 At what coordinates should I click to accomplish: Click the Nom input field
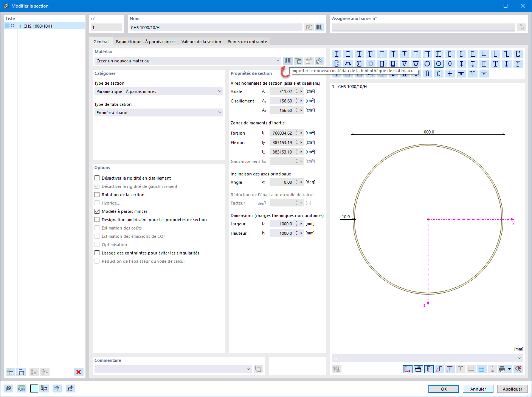pos(216,27)
